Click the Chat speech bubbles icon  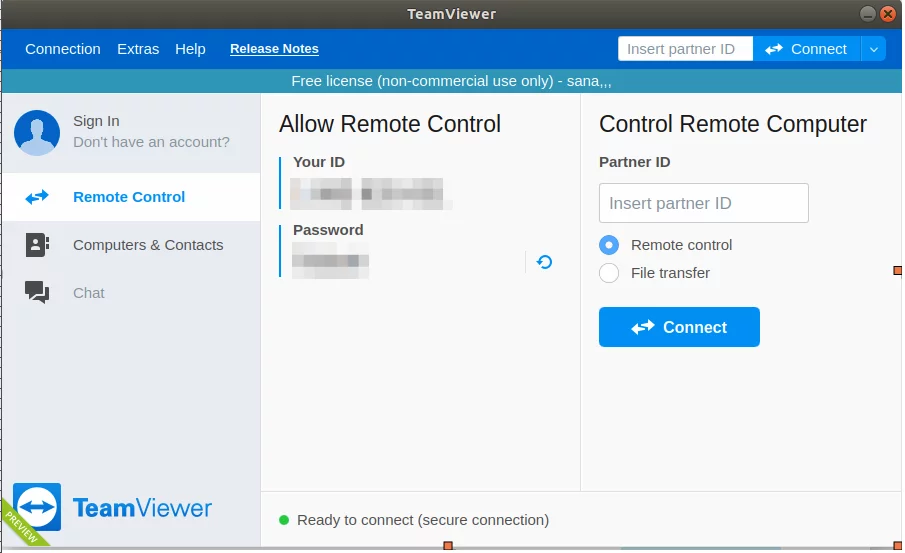[37, 292]
